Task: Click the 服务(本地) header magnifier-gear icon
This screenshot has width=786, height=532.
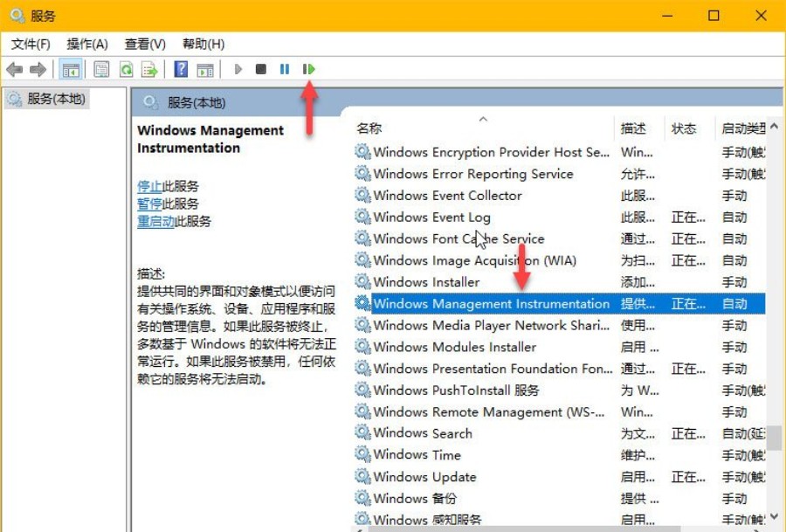Action: (150, 103)
